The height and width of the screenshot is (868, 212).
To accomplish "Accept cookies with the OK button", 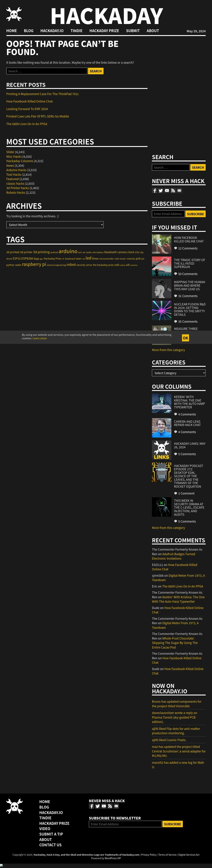I will click(185, 338).
